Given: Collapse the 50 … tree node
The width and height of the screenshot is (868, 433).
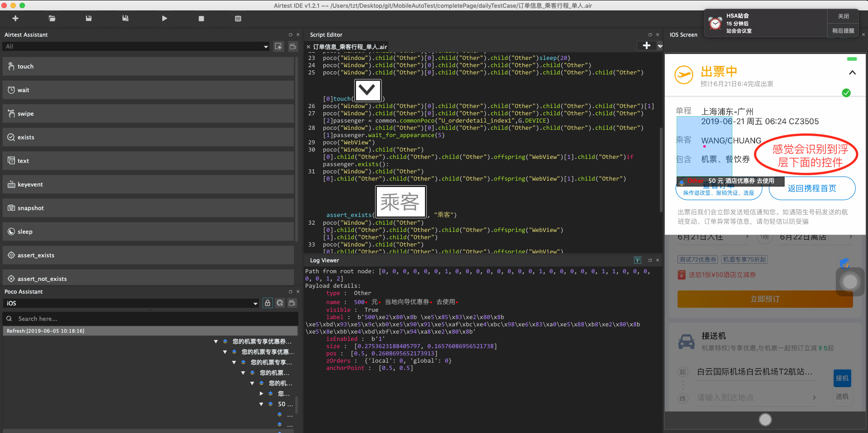Looking at the screenshot, I should [x=261, y=404].
